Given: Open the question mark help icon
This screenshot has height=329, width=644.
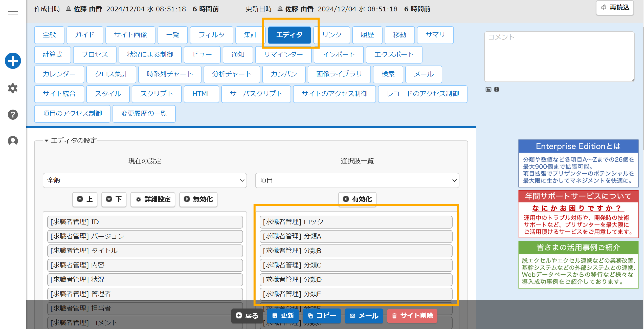Looking at the screenshot, I should (13, 115).
